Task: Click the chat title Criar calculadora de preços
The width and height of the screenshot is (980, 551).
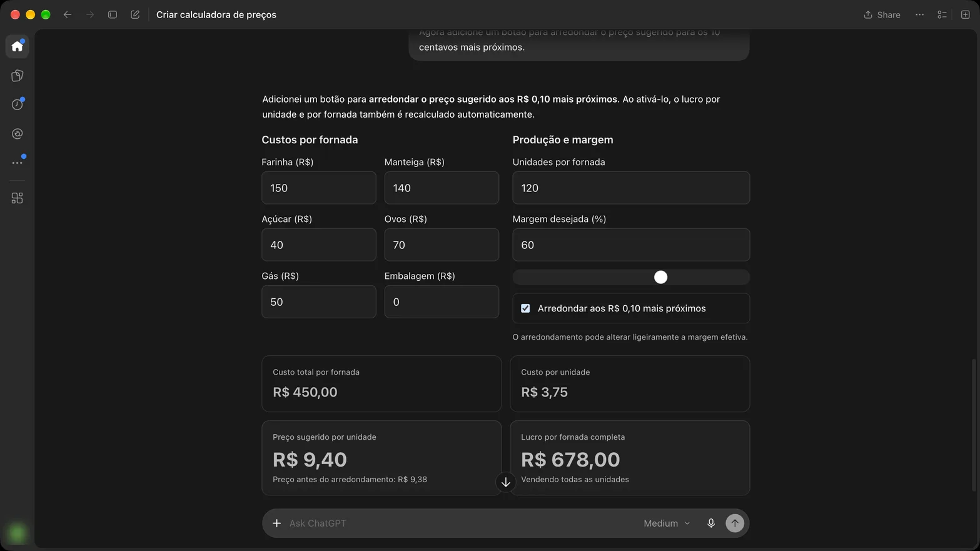Action: pos(216,14)
